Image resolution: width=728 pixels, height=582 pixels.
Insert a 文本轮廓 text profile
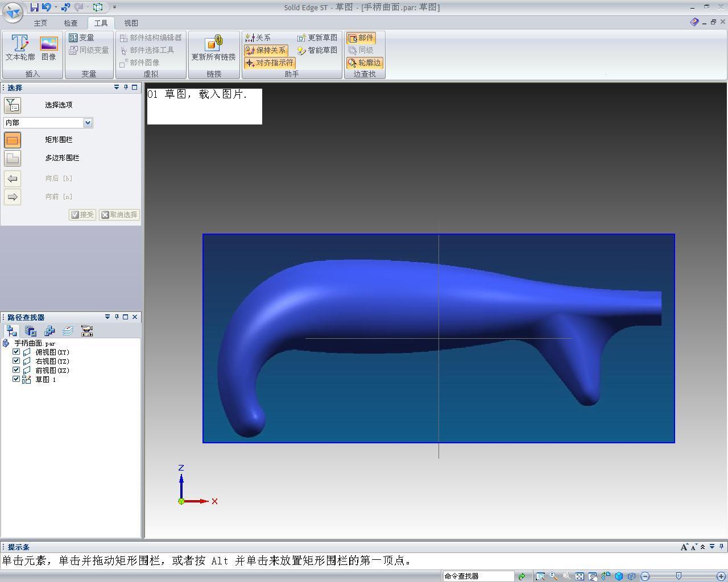click(20, 48)
